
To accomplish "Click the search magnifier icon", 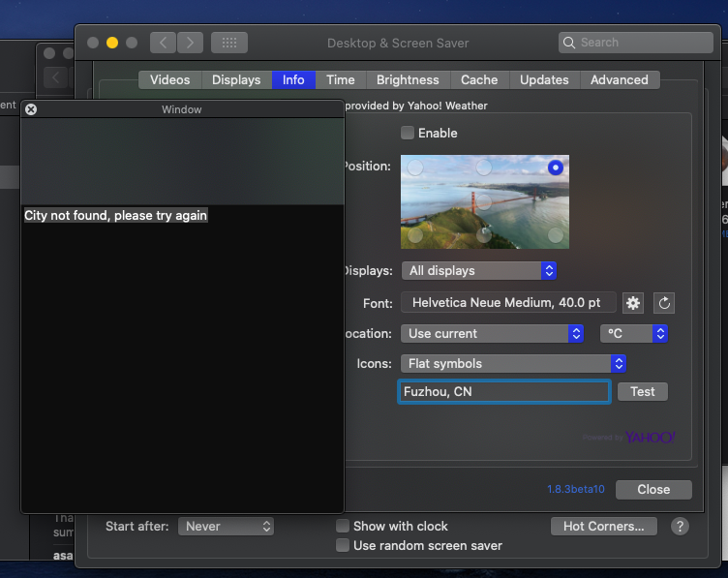I will (569, 43).
